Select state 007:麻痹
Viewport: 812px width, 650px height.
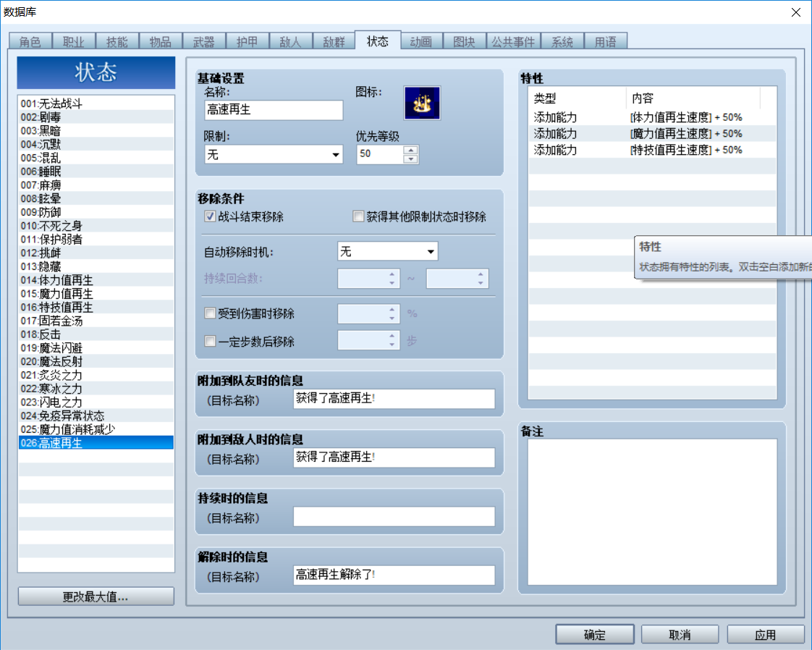click(x=96, y=185)
